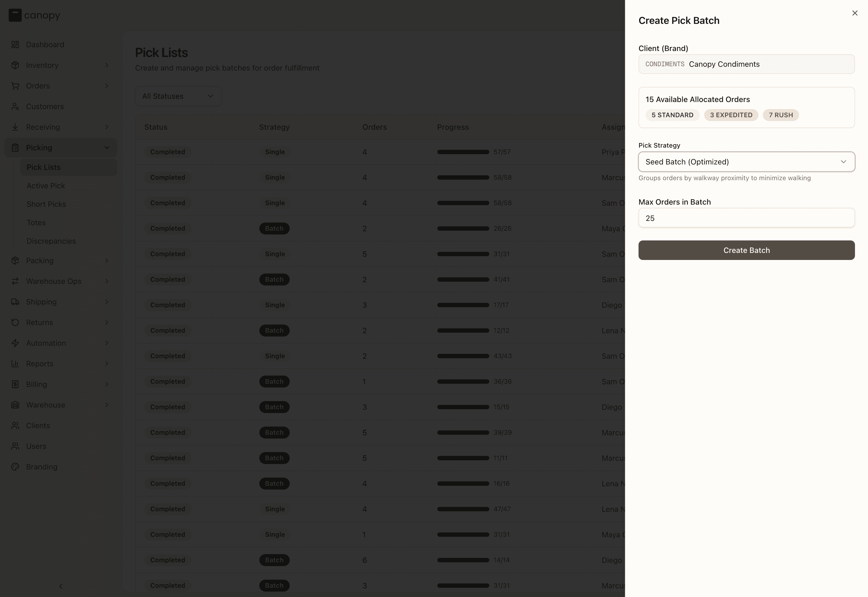Click the 3 EXPEDITED badge
Image resolution: width=868 pixels, height=597 pixels.
[731, 115]
